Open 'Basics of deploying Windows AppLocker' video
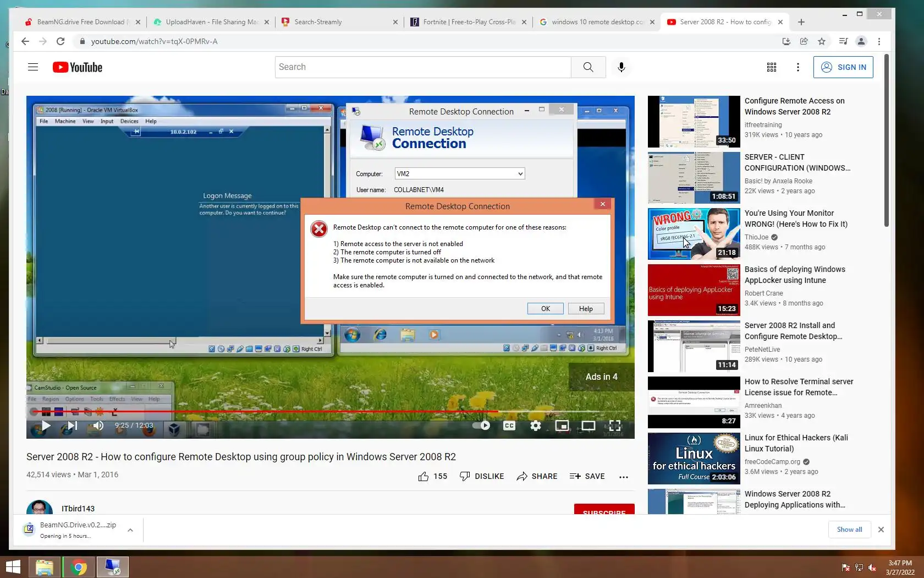 tap(694, 290)
